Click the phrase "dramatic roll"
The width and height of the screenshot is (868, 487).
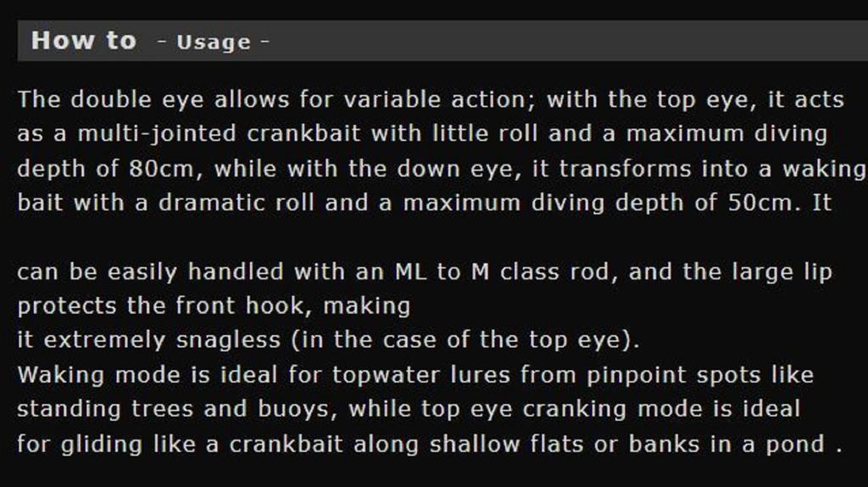(x=252, y=204)
